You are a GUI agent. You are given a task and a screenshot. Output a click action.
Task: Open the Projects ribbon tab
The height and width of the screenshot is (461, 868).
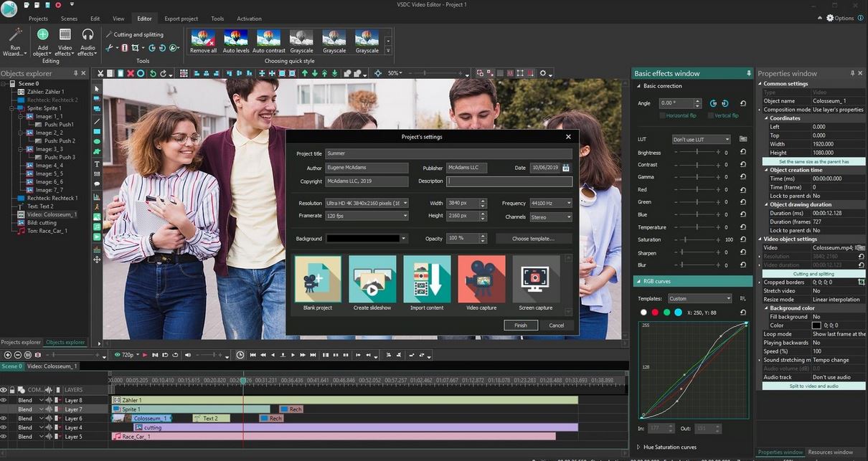click(x=38, y=19)
